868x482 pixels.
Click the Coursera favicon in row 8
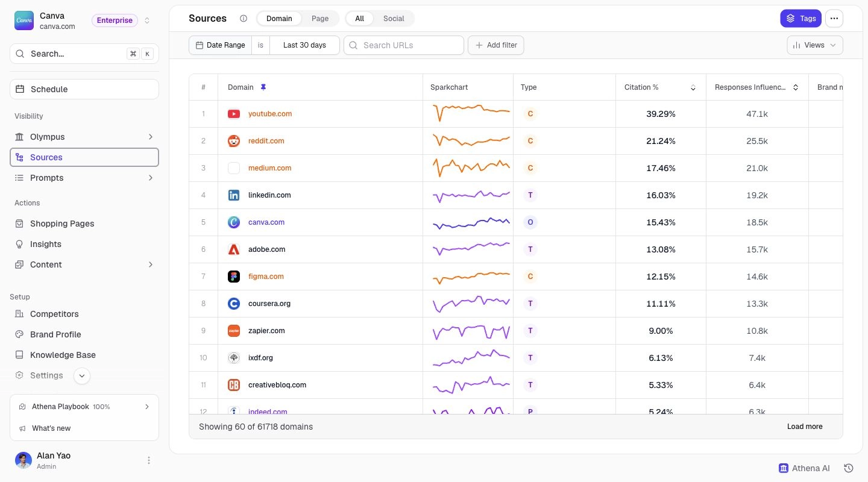pos(234,304)
